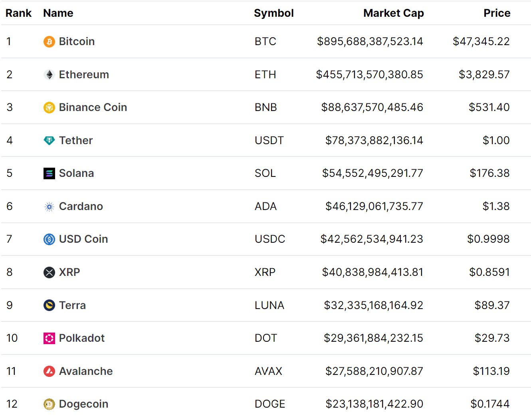Screen dimensions: 531x420
Task: Click the Ethereum diamond logo icon
Action: [x=49, y=75]
